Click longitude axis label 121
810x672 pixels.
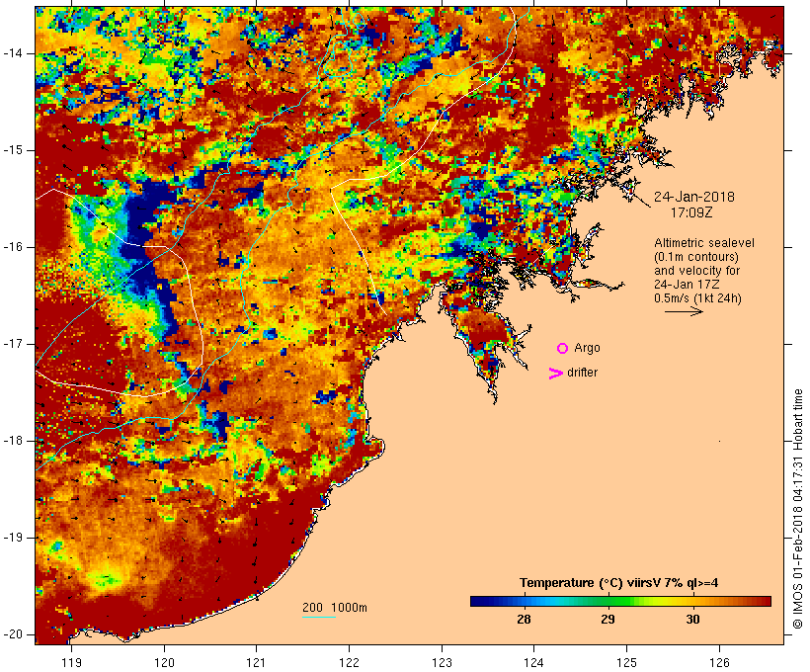(x=256, y=662)
